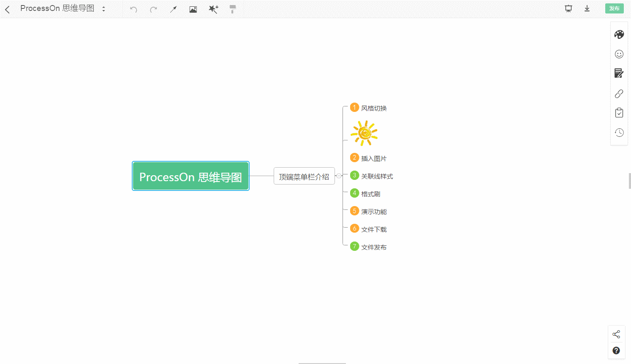Viewport: 631px width, 364px height.
Task: Add a note using the notes icon
Action: tap(619, 73)
